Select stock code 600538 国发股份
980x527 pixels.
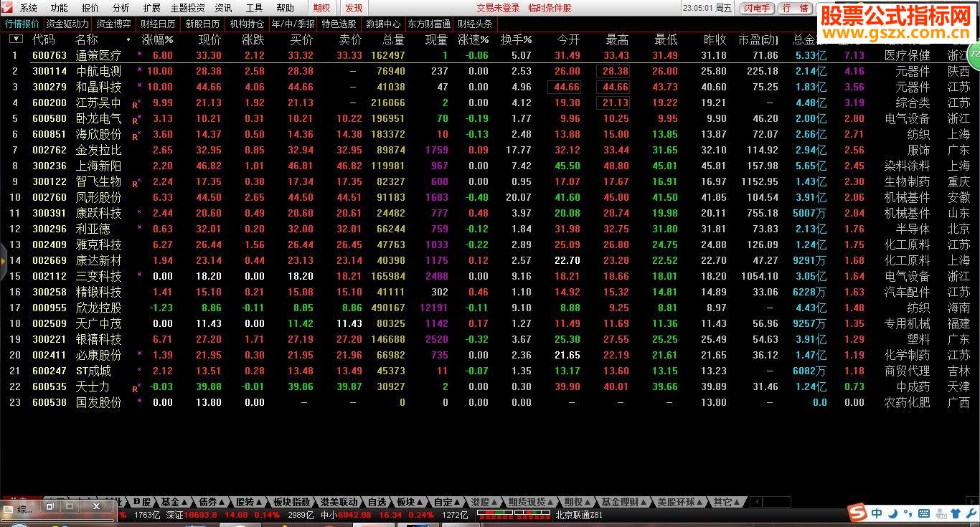coord(490,402)
